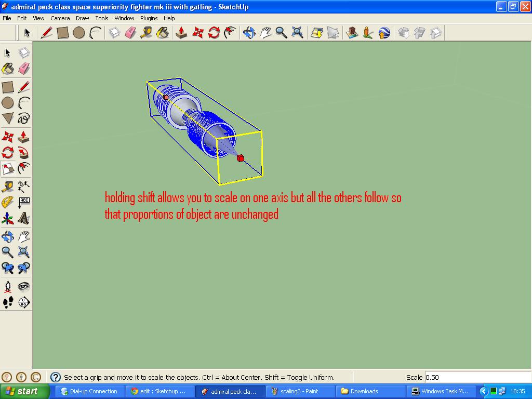Click Add New Building icon
Viewport: 532px width, 399px height.
tap(352, 33)
